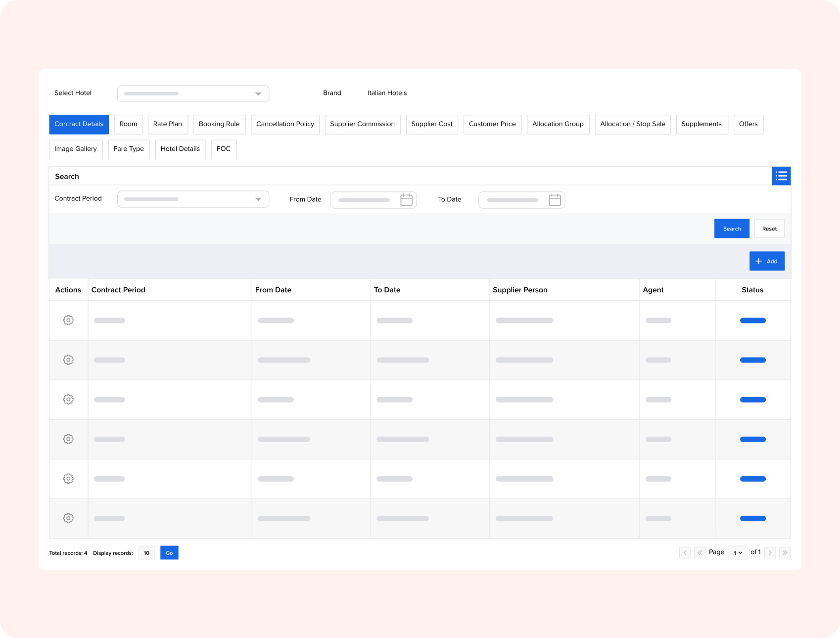This screenshot has width=840, height=638.
Task: Click the last row status indicator
Action: coord(752,518)
